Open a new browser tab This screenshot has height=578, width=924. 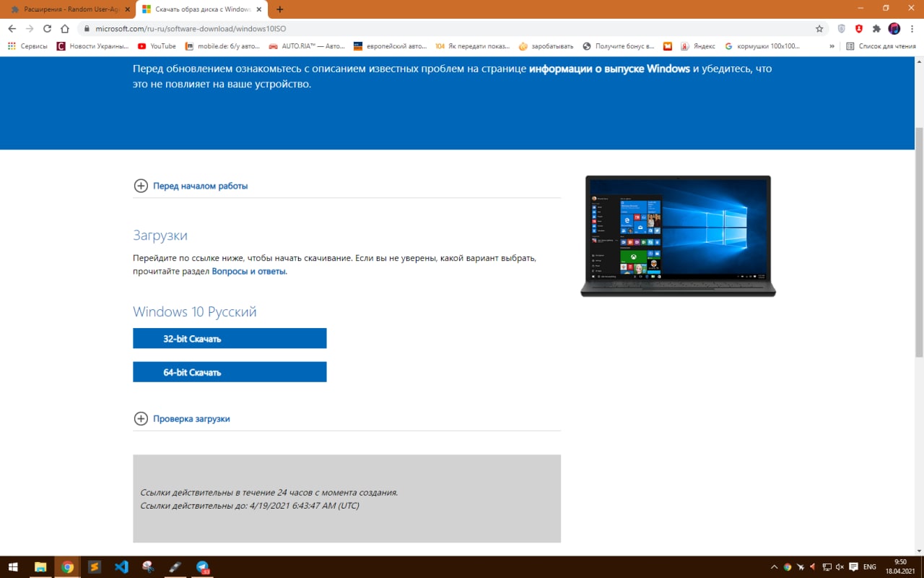point(280,9)
